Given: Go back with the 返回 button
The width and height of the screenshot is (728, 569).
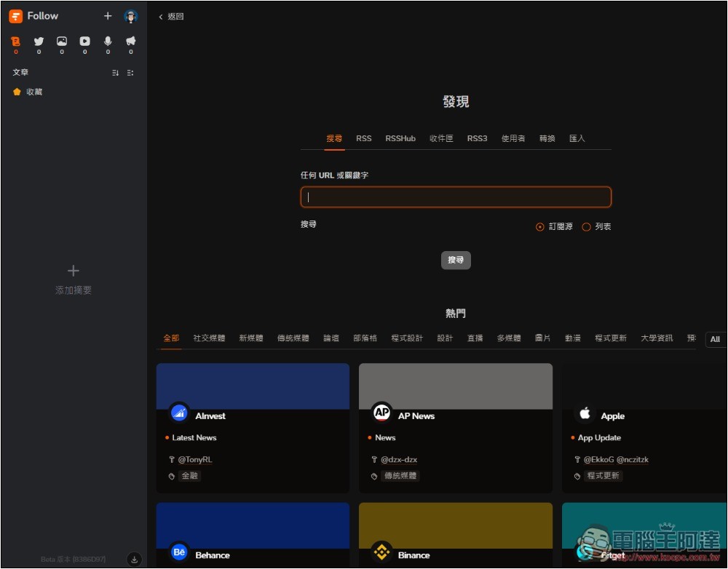Looking at the screenshot, I should pyautogui.click(x=171, y=17).
